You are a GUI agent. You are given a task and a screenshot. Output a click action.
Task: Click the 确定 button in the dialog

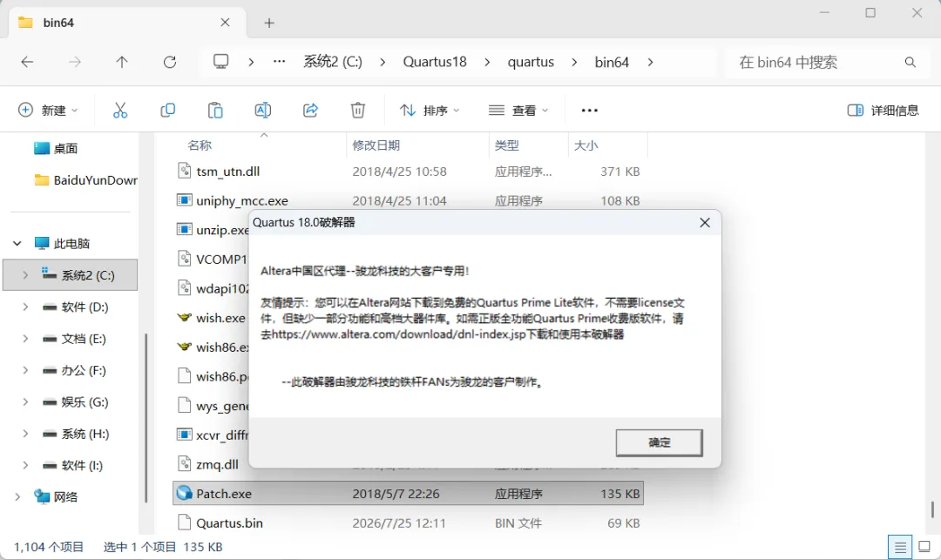click(x=659, y=442)
